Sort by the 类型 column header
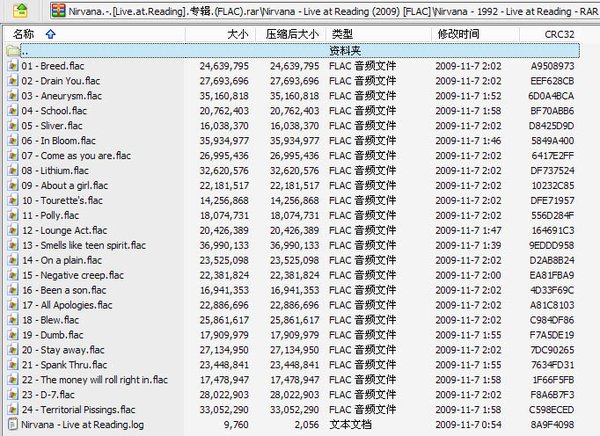This screenshot has height=436, width=600. pos(378,34)
